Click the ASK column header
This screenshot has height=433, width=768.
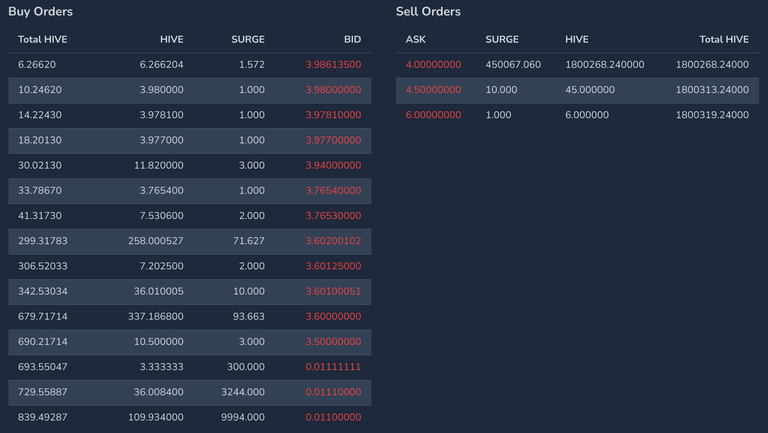(415, 40)
